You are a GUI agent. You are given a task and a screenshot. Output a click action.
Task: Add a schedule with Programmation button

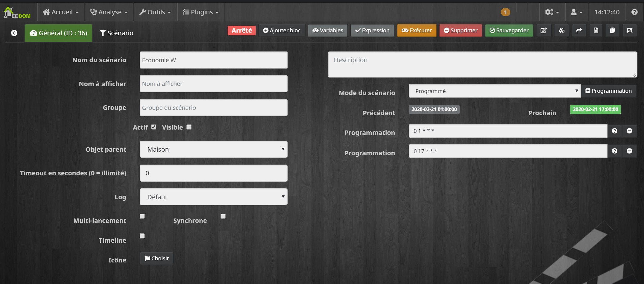[x=609, y=91]
